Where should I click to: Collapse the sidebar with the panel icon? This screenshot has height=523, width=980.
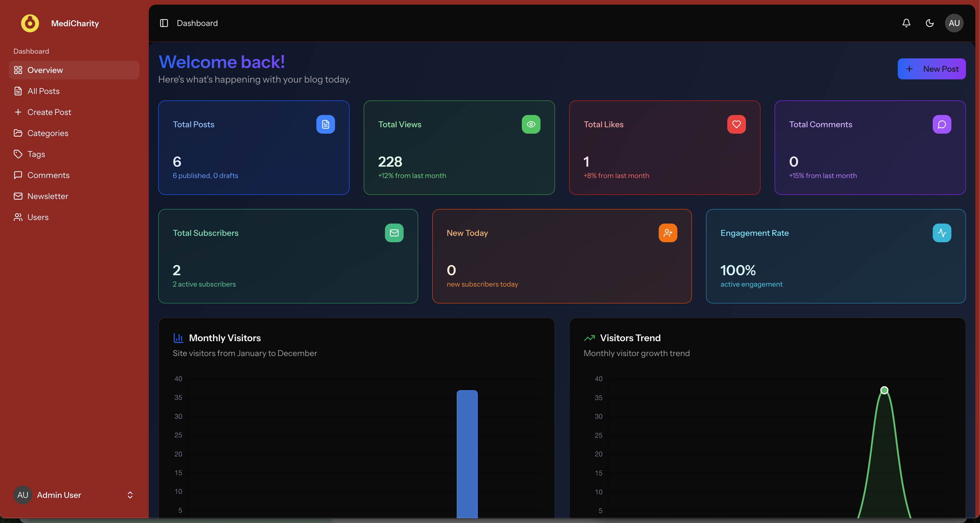164,23
